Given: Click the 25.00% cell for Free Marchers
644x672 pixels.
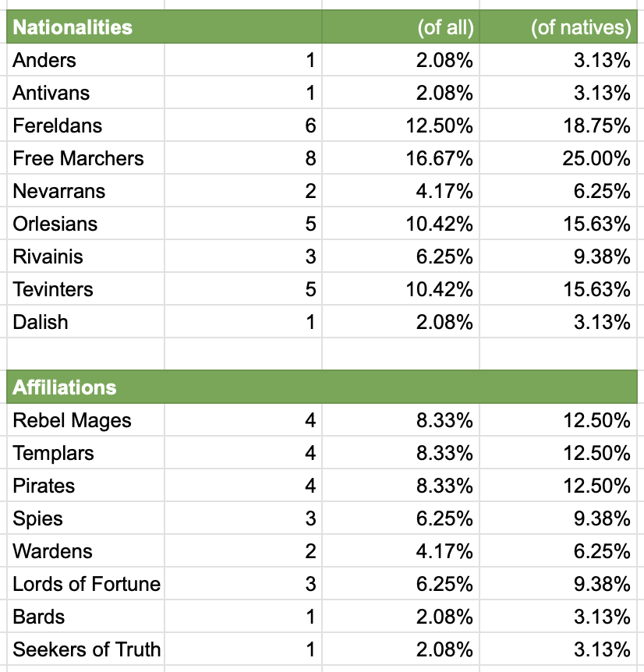Looking at the screenshot, I should pos(558,157).
